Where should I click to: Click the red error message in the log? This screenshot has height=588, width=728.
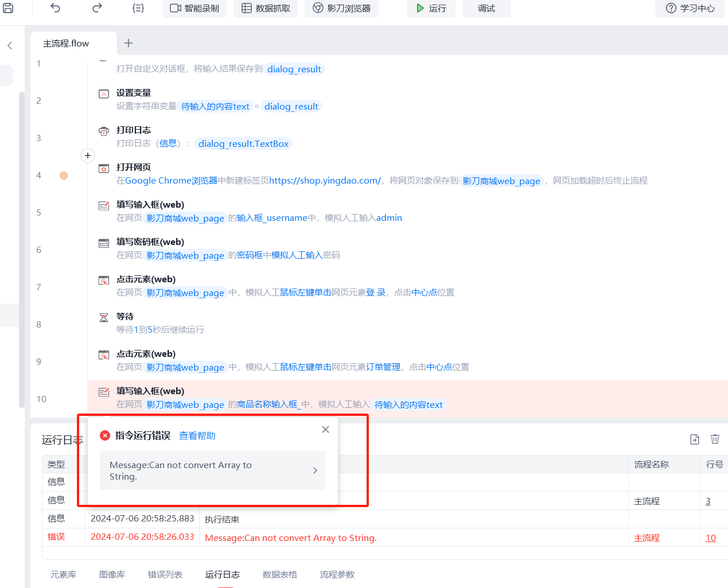coord(291,538)
